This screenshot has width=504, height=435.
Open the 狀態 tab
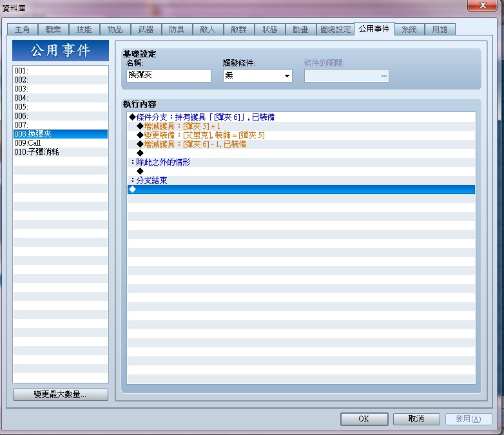(x=269, y=29)
